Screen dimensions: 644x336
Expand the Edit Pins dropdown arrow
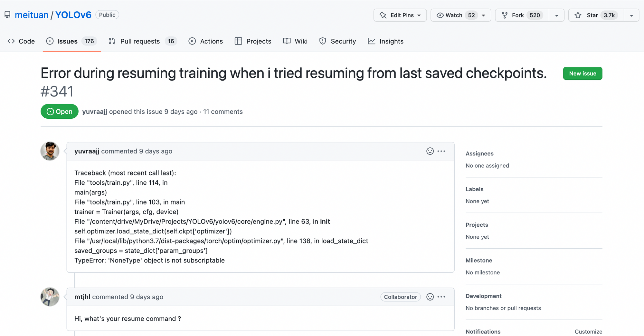click(419, 15)
